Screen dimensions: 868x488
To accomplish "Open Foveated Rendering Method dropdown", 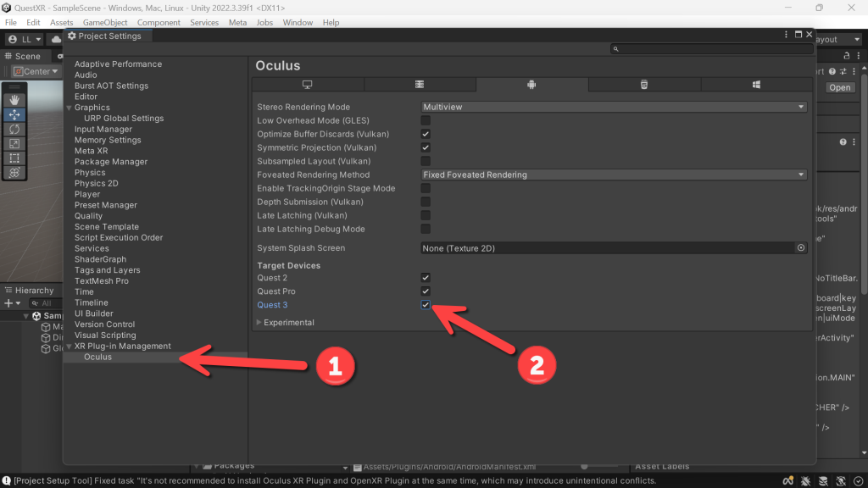I will pos(614,175).
